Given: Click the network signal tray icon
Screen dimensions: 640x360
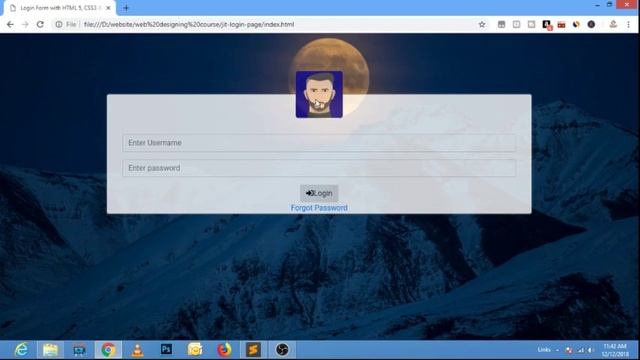Looking at the screenshot, I should (x=580, y=350).
